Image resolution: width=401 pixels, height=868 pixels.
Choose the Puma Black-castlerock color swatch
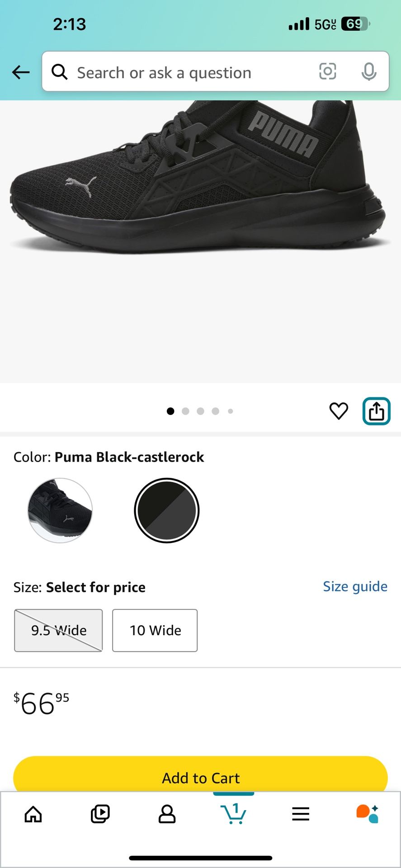(x=167, y=510)
